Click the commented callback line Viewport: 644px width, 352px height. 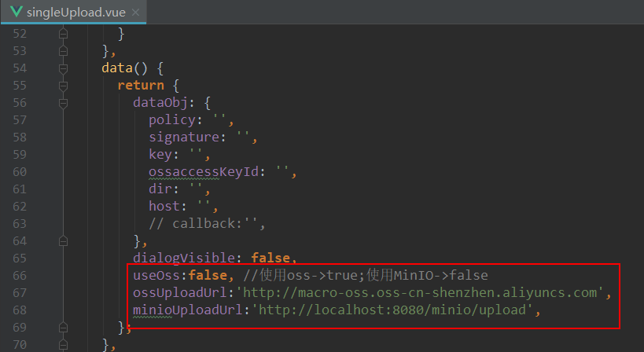pos(207,224)
